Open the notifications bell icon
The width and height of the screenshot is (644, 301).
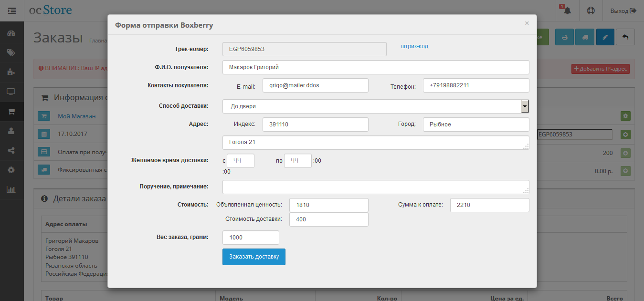pyautogui.click(x=567, y=10)
